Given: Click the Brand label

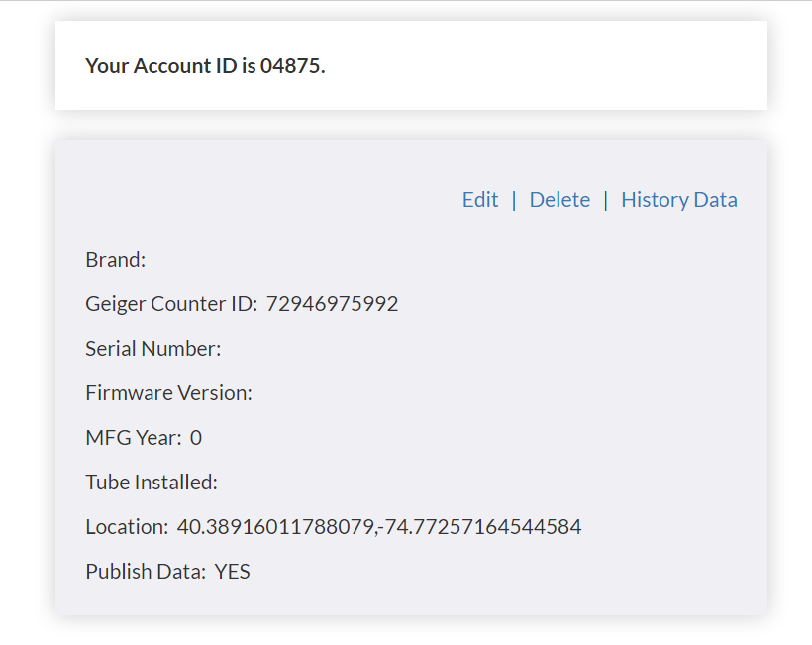Looking at the screenshot, I should click(116, 260).
